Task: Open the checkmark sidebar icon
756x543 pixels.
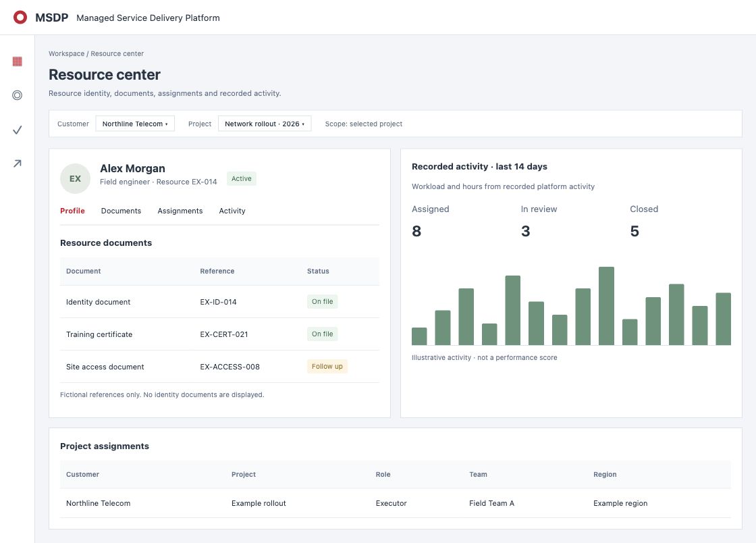Action: coord(18,130)
